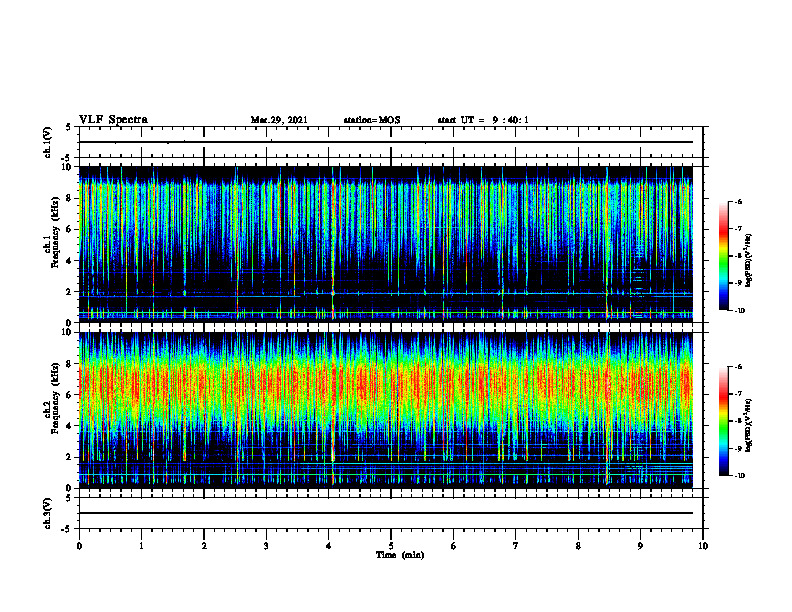Click time axis tick label "9"
792x612 pixels.
point(640,546)
